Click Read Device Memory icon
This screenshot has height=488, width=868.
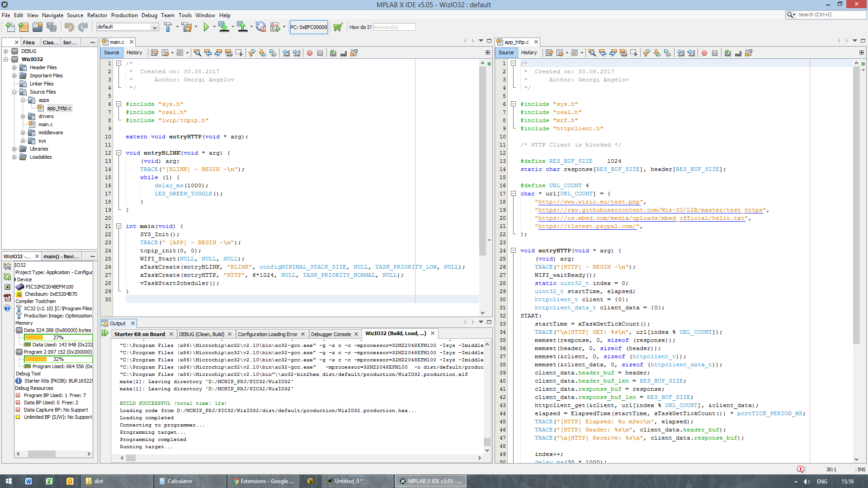[x=242, y=27]
